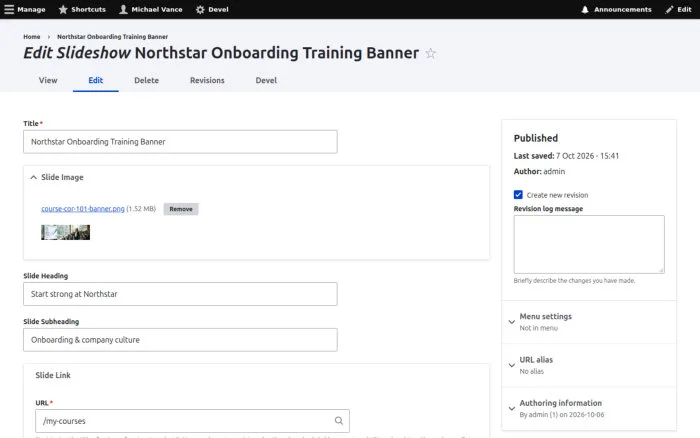Open Announcements in the toolbar
700x438 pixels.
[617, 9]
